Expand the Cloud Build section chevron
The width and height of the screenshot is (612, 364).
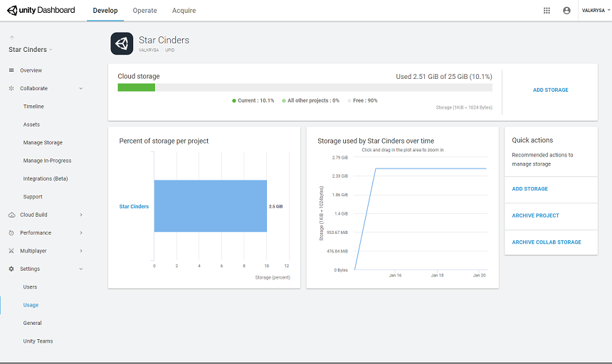(81, 215)
